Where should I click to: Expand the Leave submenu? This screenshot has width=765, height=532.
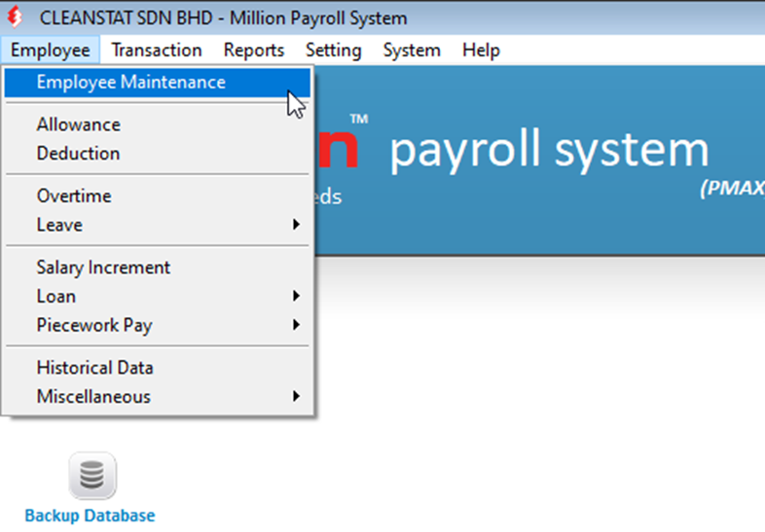coord(157,225)
